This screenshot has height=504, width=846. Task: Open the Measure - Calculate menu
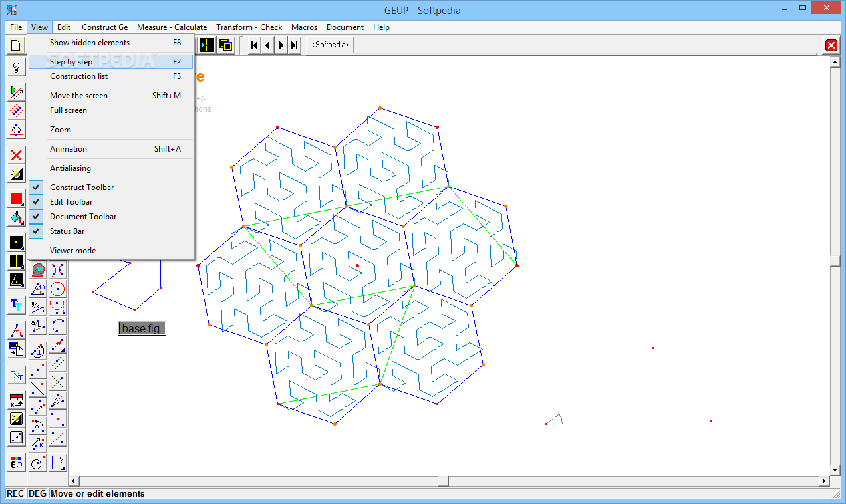click(x=172, y=27)
